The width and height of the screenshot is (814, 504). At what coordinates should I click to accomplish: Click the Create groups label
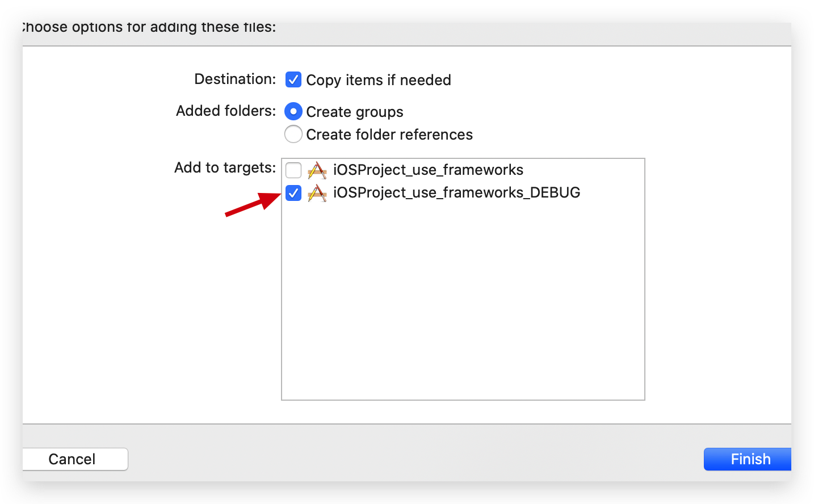pos(355,112)
